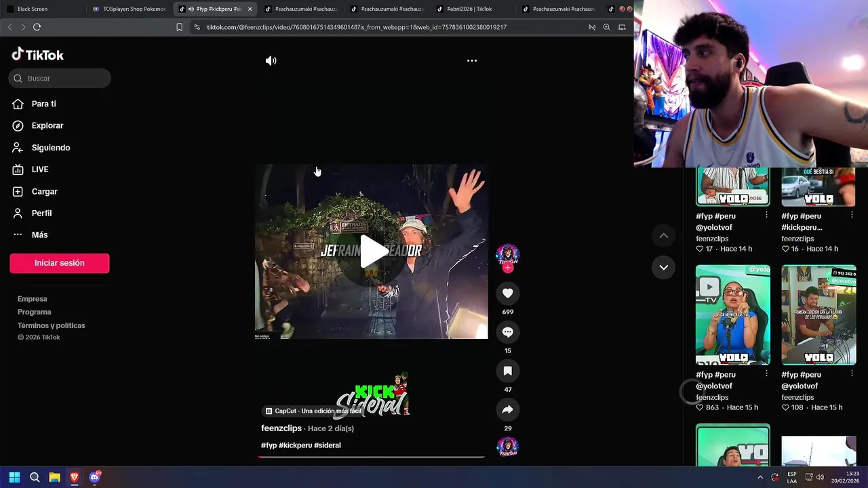The image size is (868, 488).
Task: Play the paused video
Action: (372, 251)
